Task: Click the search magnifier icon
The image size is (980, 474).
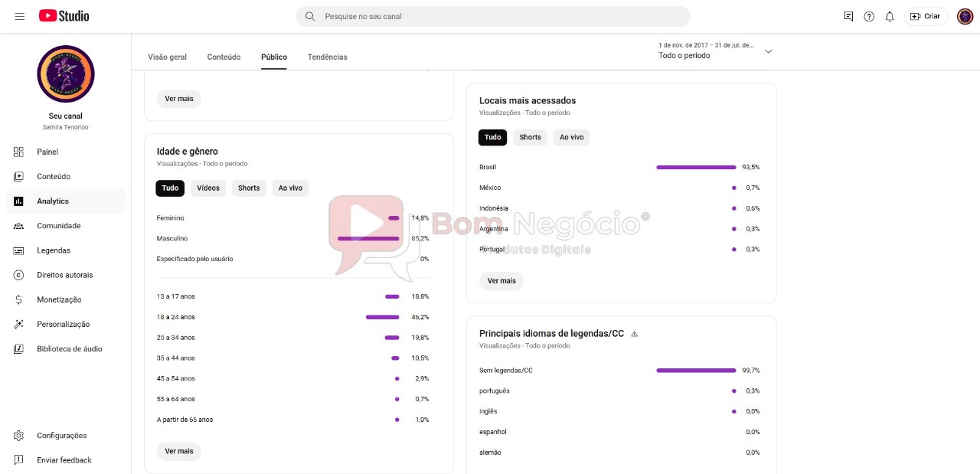Action: point(310,16)
